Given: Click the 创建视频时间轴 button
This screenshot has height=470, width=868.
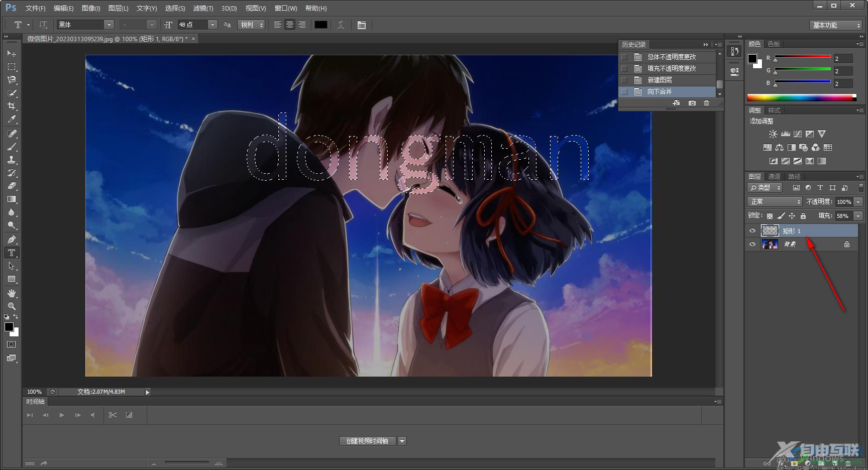Looking at the screenshot, I should 368,441.
